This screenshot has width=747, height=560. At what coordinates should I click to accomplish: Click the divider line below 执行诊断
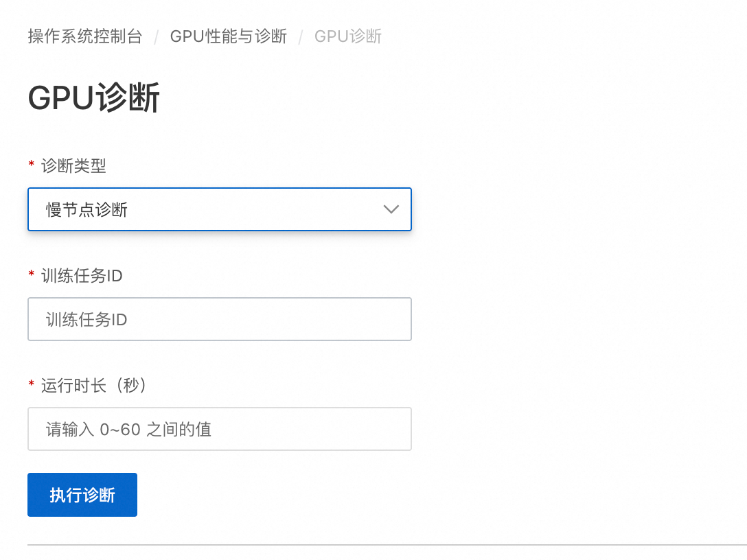click(384, 545)
